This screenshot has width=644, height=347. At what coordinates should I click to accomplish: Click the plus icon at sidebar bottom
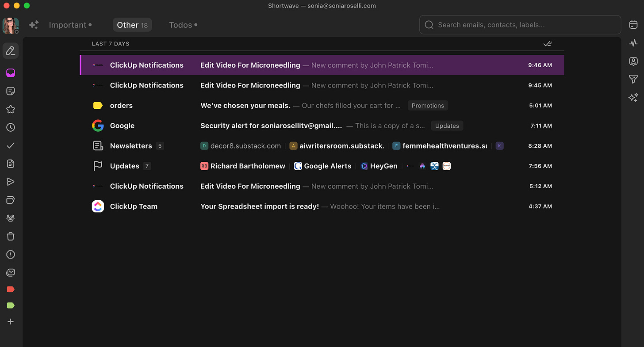pos(11,322)
